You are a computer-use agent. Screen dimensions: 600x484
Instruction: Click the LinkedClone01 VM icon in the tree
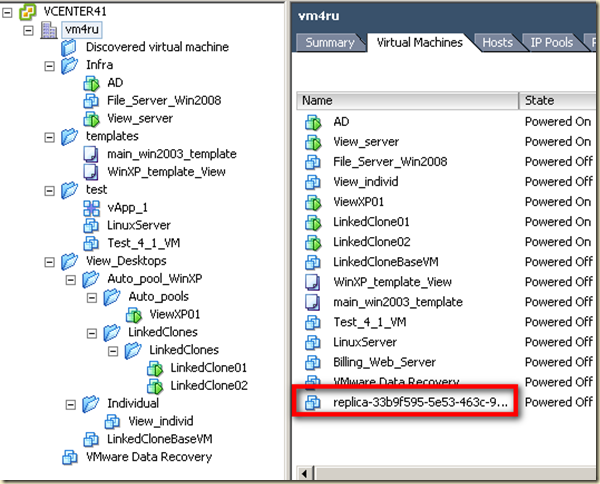pyautogui.click(x=155, y=368)
